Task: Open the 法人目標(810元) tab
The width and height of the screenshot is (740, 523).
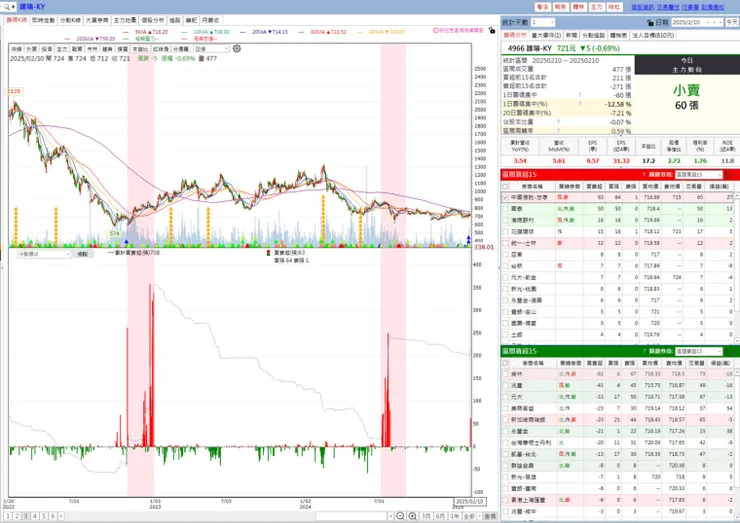Action: (653, 35)
